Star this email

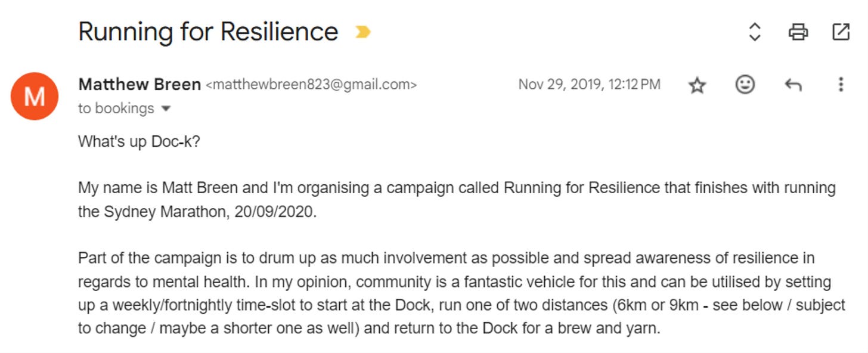[x=697, y=85]
